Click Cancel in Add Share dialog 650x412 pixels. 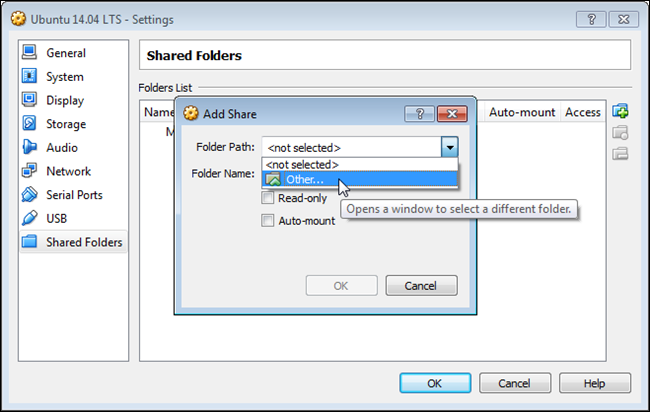[x=420, y=286]
